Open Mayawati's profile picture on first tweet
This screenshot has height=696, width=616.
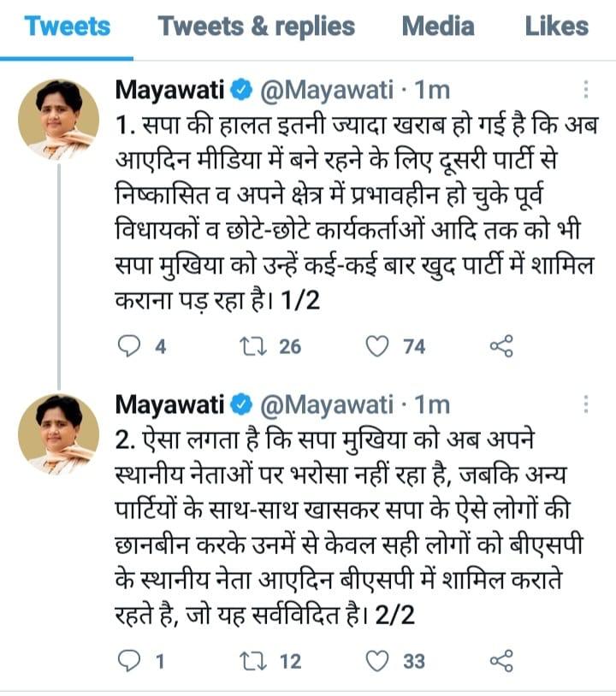[x=58, y=119]
